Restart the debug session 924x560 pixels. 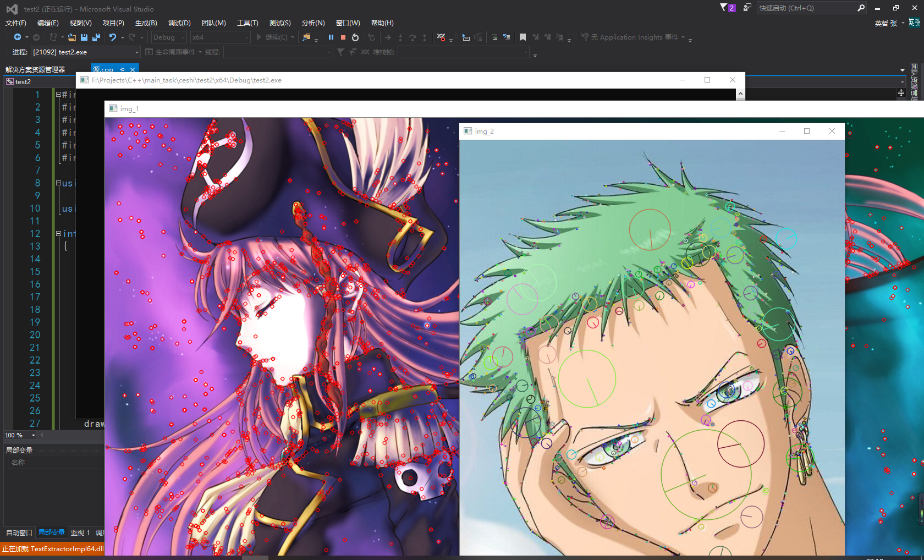355,37
